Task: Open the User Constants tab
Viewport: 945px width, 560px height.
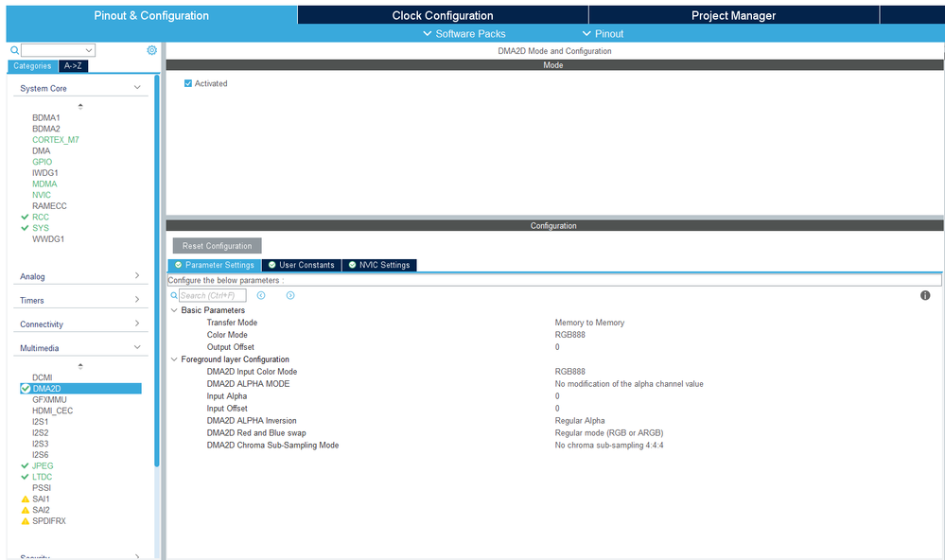Action: [x=302, y=265]
